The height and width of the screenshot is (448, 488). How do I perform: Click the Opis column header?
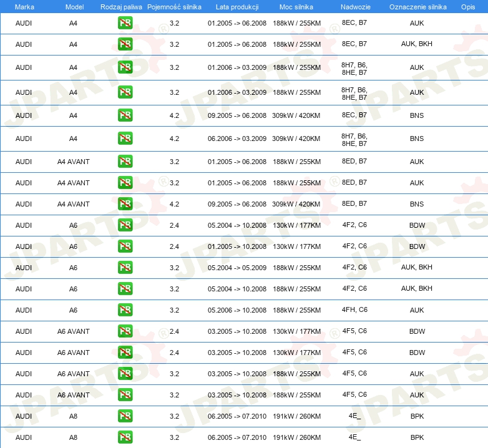[467, 7]
